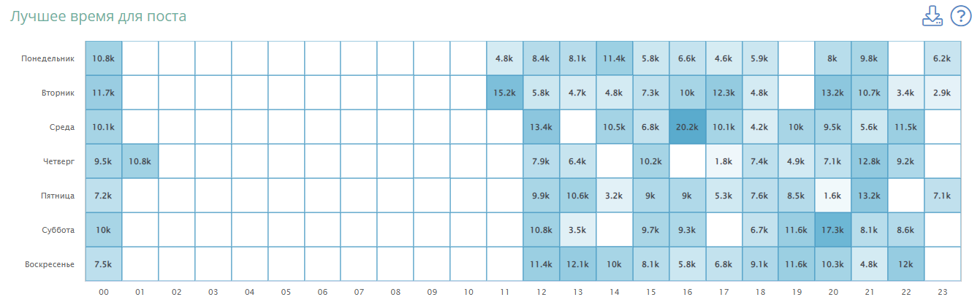Click the download chart icon
The image size is (980, 308).
(932, 16)
